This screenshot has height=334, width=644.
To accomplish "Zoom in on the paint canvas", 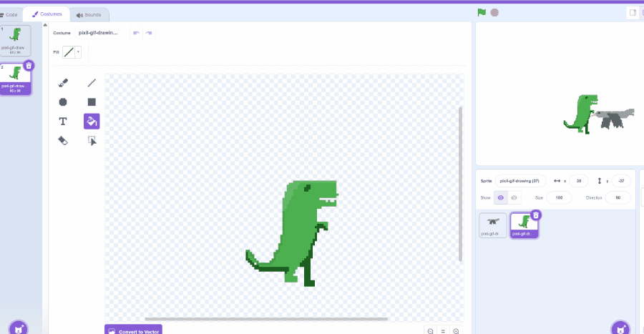I will coord(456,331).
